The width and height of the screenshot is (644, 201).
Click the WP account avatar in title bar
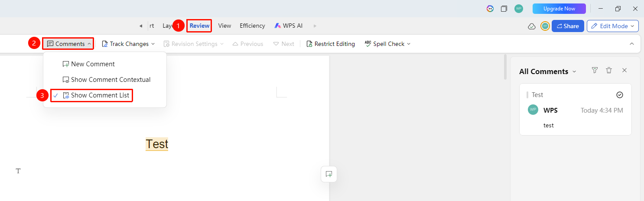click(x=518, y=9)
